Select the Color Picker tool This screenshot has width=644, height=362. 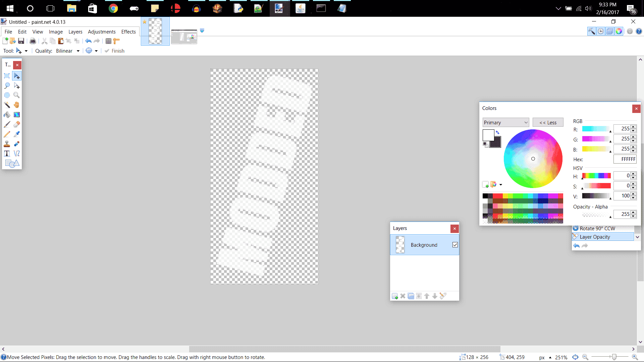pyautogui.click(x=16, y=134)
